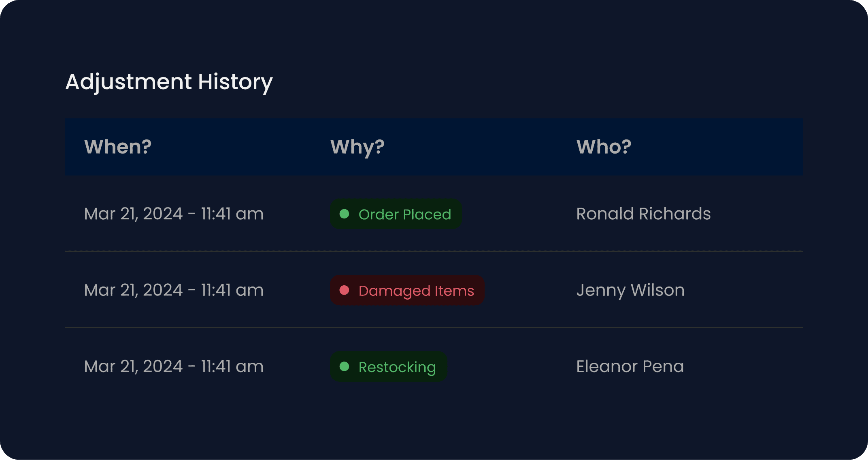Click the Who? column header
Image resolution: width=868 pixels, height=460 pixels.
[604, 147]
